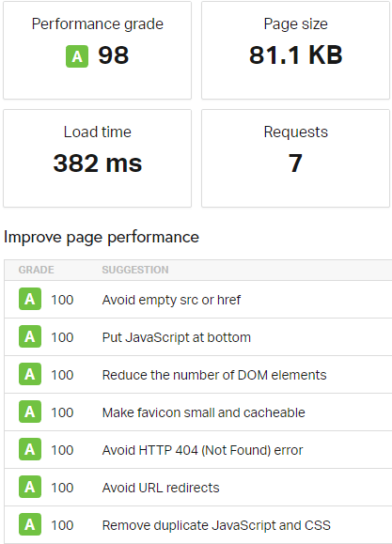This screenshot has height=544, width=392.
Task: Open Avoid HTTP 404 (Not Found) error details
Action: (x=198, y=450)
